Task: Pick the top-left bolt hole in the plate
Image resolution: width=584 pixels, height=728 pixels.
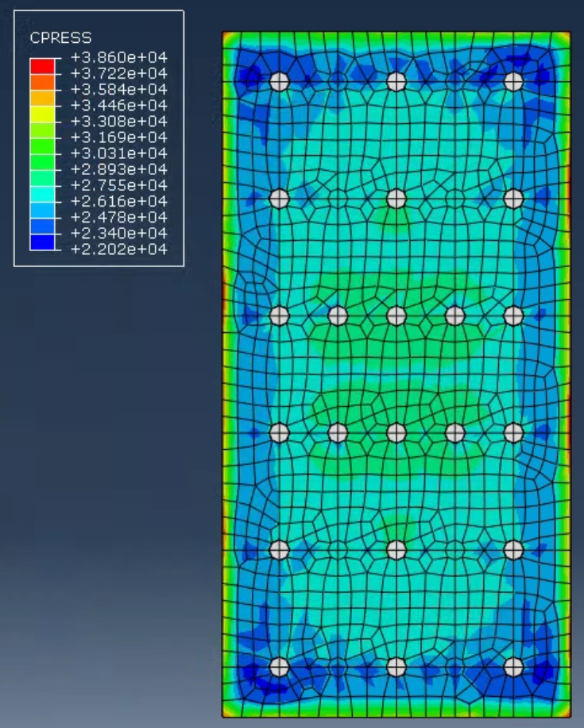Action: click(279, 81)
